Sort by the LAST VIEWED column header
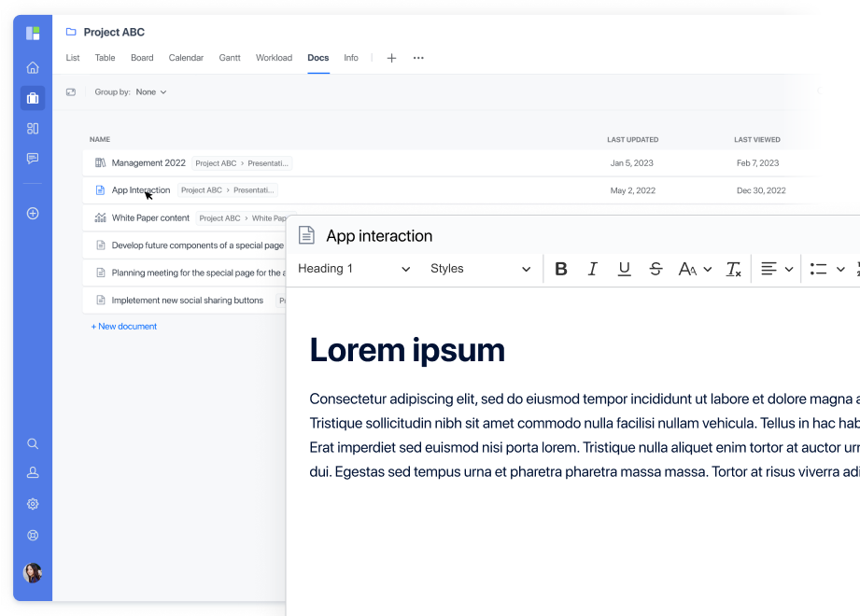The width and height of the screenshot is (860, 616). click(757, 140)
